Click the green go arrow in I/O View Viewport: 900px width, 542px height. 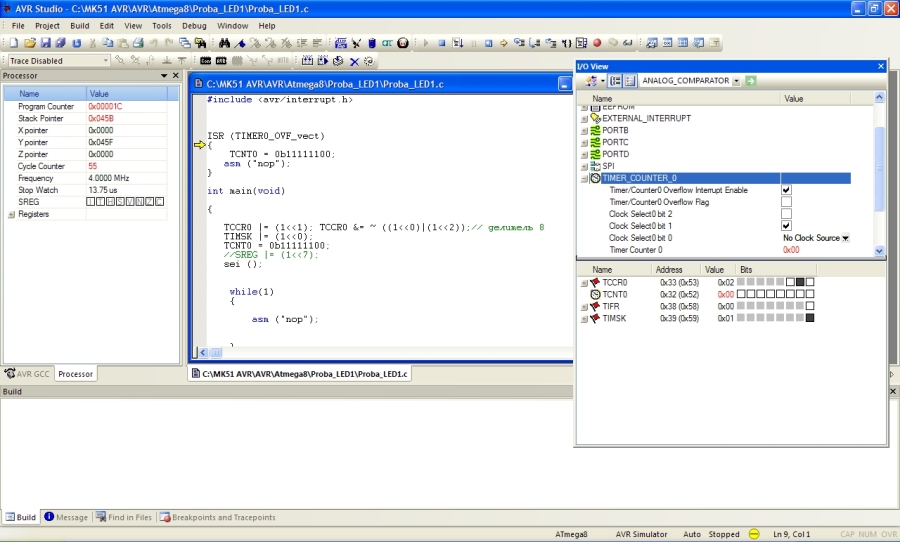(751, 81)
